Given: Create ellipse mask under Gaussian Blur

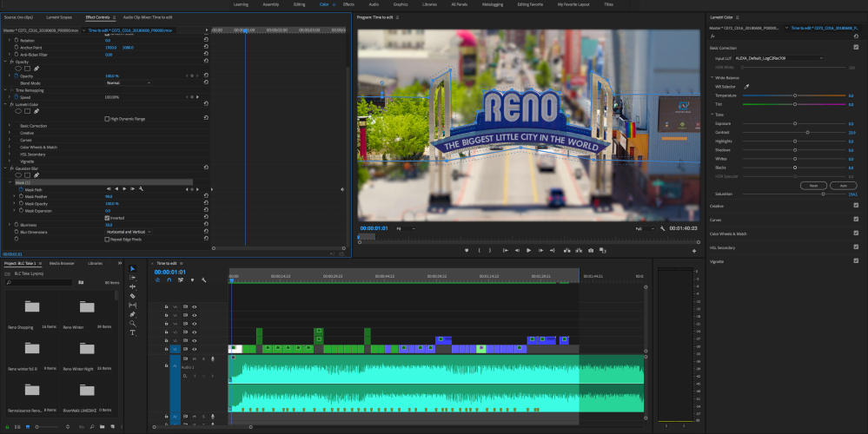Looking at the screenshot, I should click(x=18, y=174).
